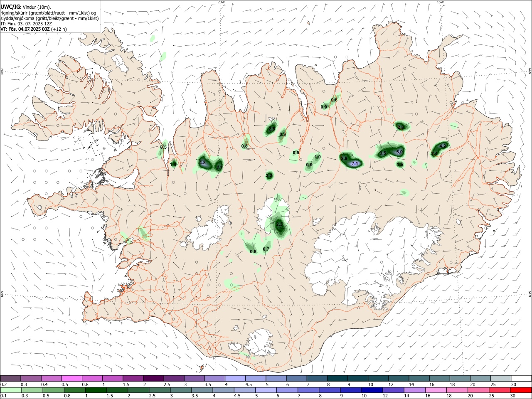Pick upper legend swatch for 12–14
Viewport: 532px width, 399px height.
pos(398,378)
